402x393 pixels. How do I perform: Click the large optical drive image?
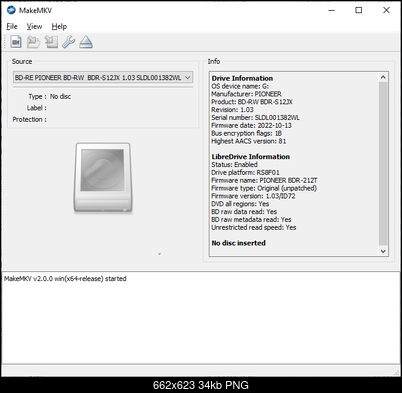[x=103, y=178]
